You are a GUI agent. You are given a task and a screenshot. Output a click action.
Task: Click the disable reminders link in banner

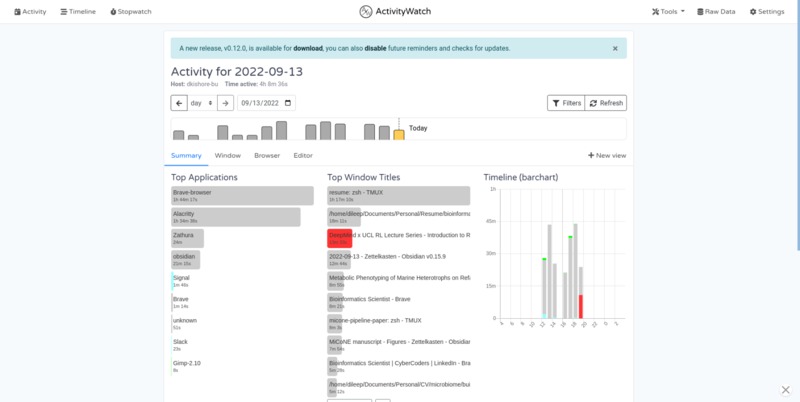coord(375,48)
